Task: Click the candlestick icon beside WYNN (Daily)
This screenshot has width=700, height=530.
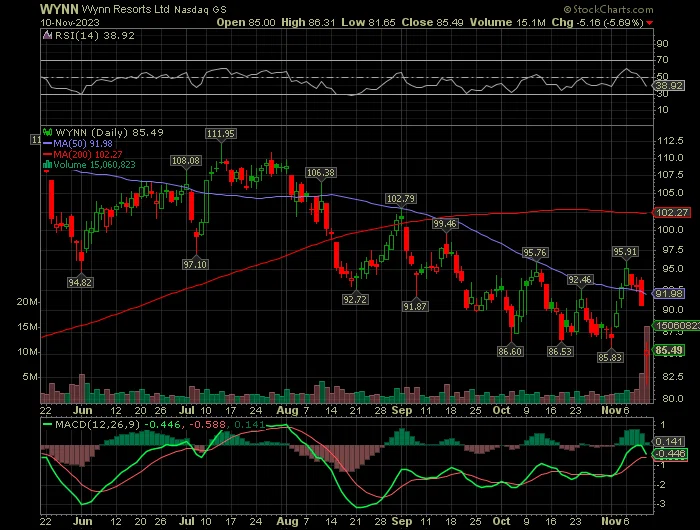Action: pos(47,132)
